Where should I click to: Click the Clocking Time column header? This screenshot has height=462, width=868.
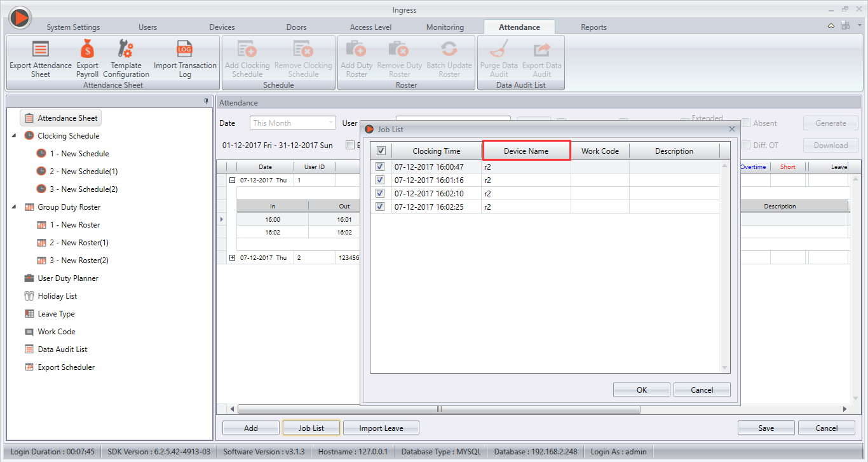437,151
